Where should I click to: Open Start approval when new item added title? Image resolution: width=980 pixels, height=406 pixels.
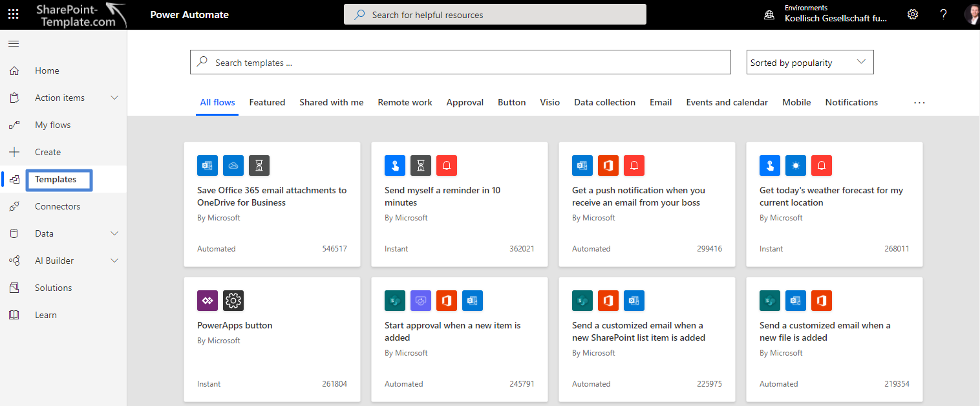(x=453, y=332)
